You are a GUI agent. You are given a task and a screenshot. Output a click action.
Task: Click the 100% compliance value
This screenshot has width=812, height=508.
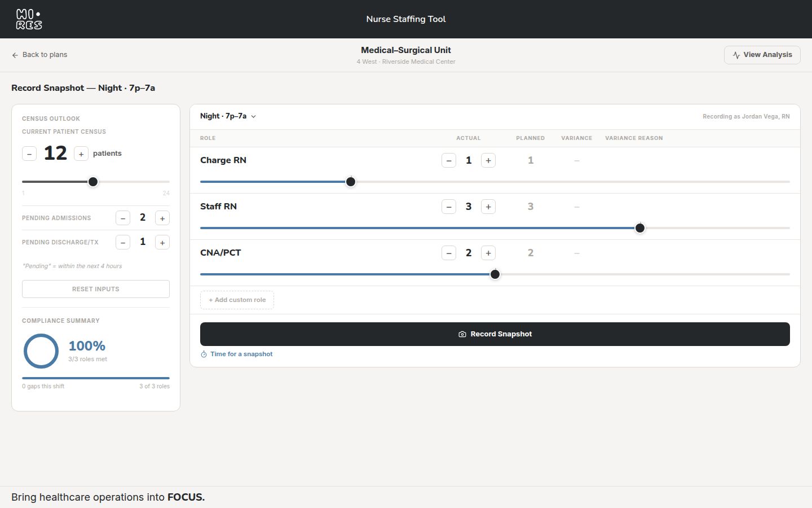[x=87, y=345]
